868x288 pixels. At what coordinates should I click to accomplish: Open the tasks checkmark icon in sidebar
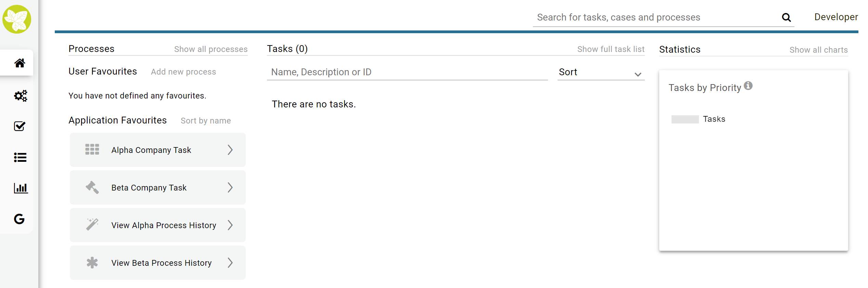tap(20, 126)
